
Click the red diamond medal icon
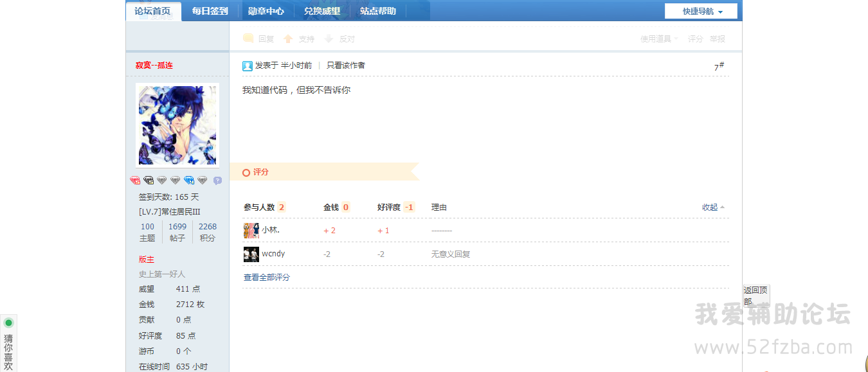click(135, 181)
